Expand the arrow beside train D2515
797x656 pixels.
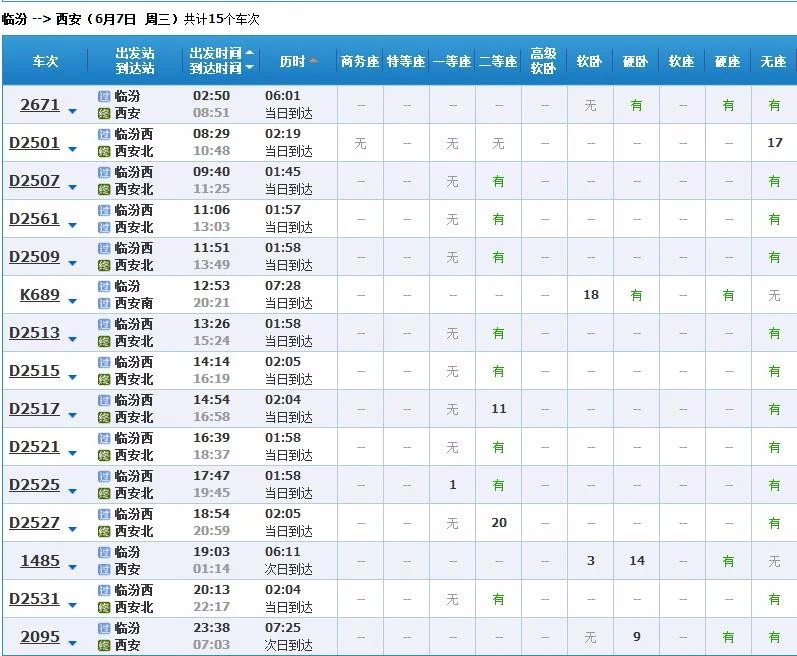tap(73, 377)
